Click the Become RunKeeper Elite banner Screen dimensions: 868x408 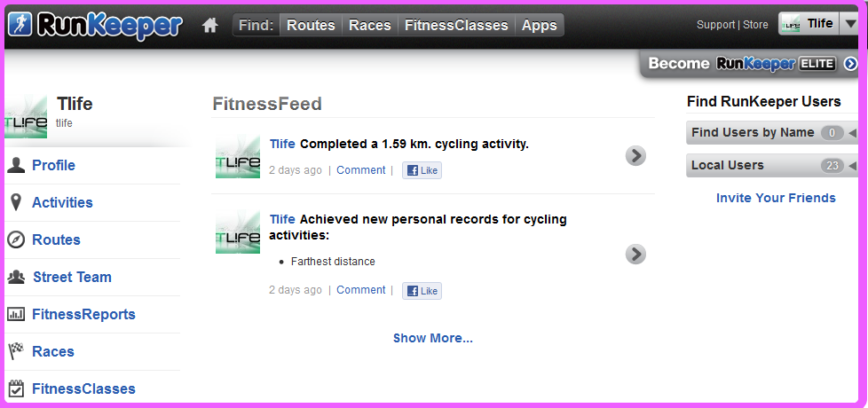click(751, 64)
